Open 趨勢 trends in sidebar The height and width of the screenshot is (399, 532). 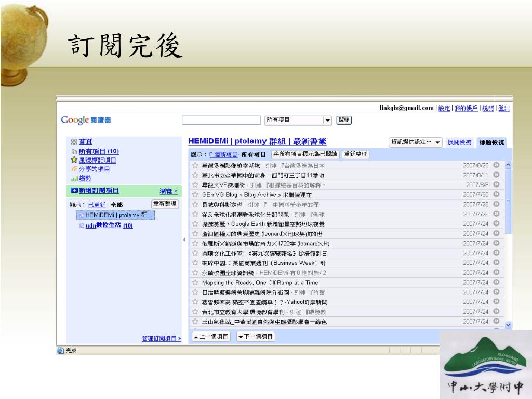point(85,178)
